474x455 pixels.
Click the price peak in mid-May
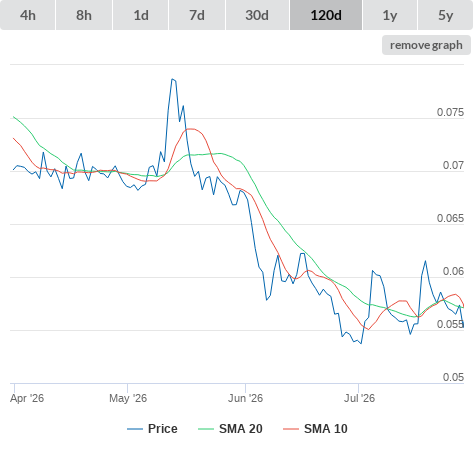click(x=173, y=79)
